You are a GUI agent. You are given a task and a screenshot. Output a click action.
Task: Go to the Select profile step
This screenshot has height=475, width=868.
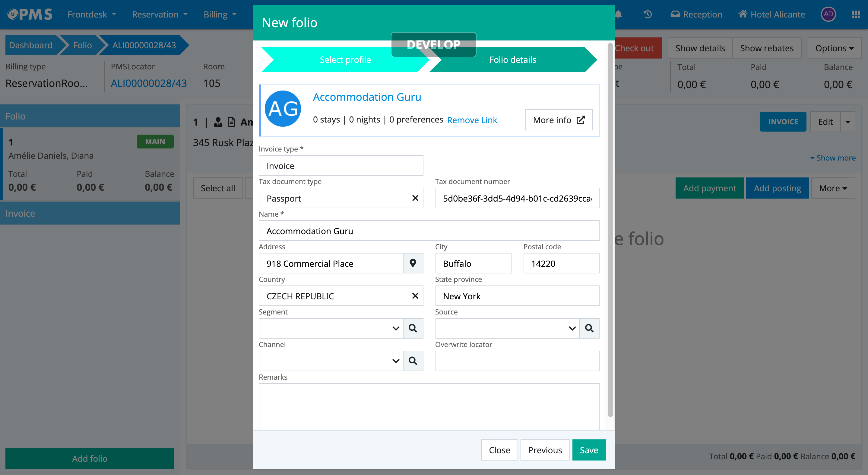pyautogui.click(x=345, y=60)
